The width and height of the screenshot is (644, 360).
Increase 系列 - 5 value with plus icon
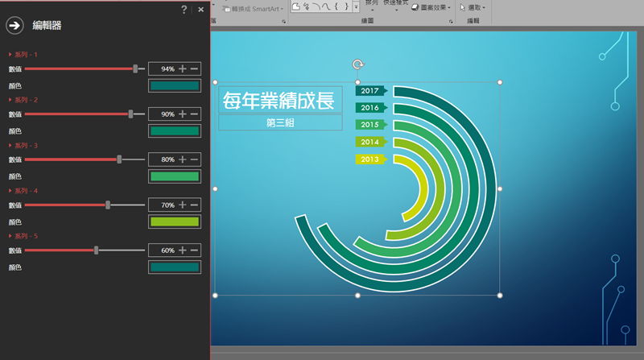183,250
